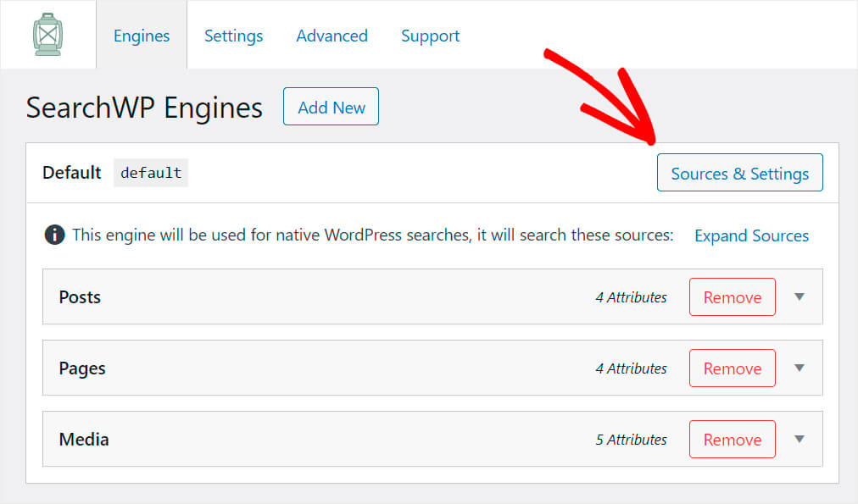The height and width of the screenshot is (504, 858).
Task: Switch to the Settings tab
Action: coord(234,36)
